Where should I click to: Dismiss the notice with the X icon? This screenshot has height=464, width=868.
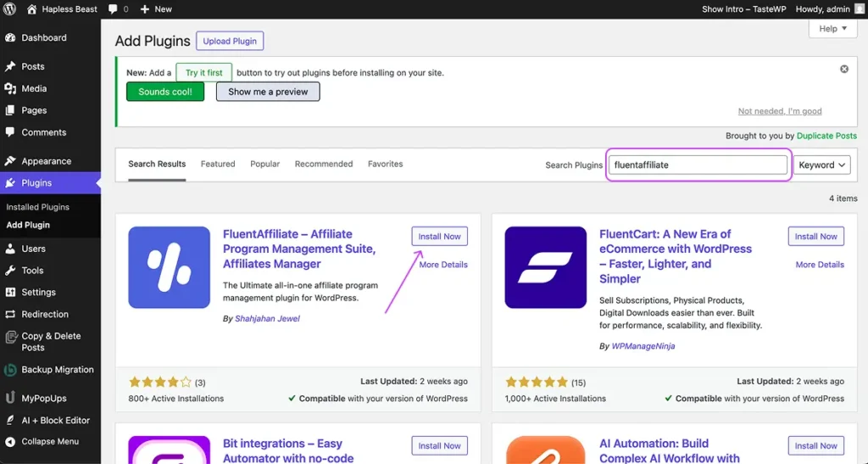point(844,70)
